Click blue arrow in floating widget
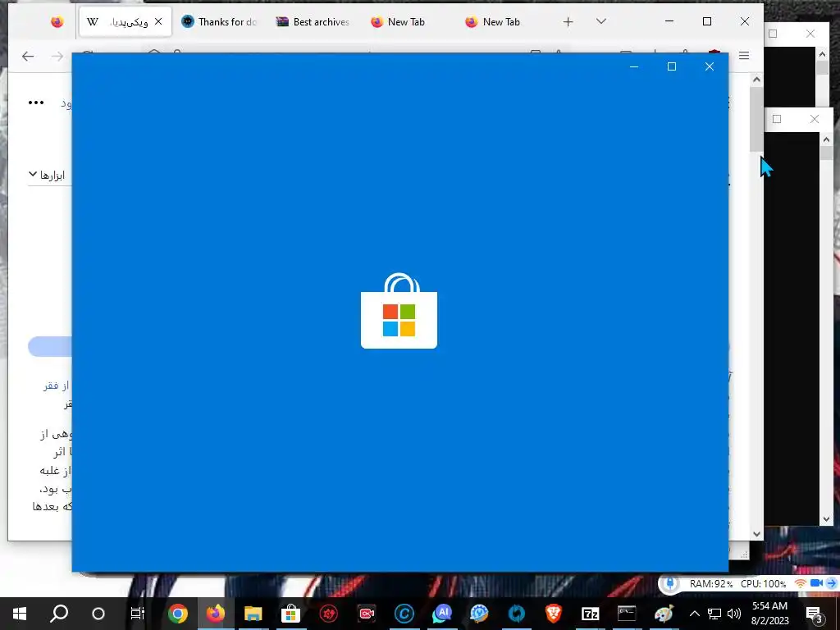The width and height of the screenshot is (840, 630). 832,583
